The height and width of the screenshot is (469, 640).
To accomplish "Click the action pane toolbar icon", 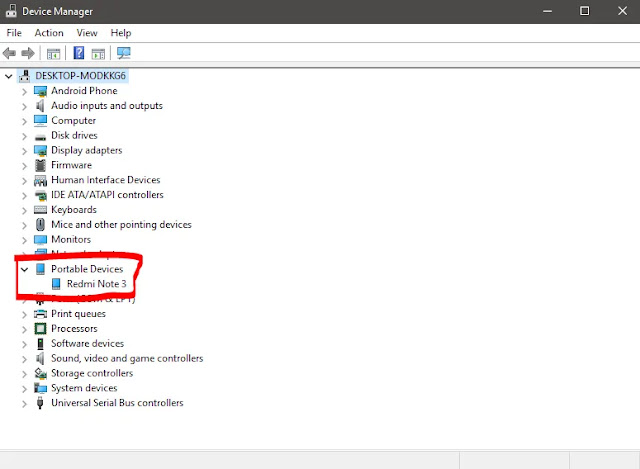I will pos(98,53).
